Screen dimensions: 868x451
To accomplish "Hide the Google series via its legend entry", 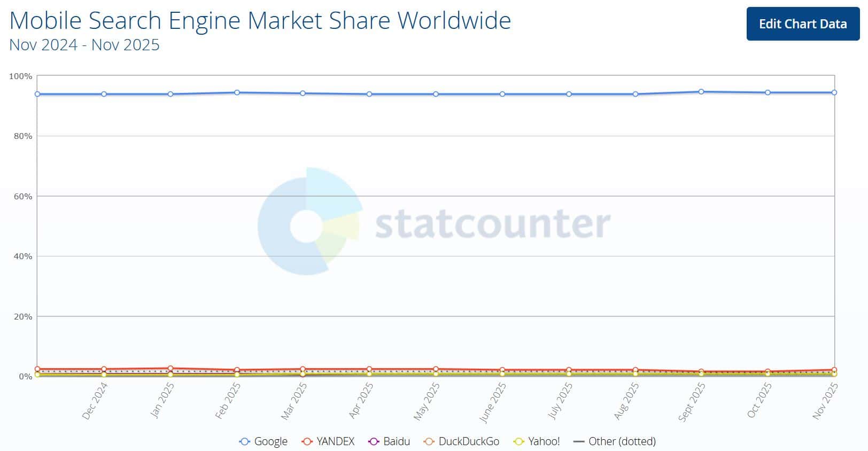I will [x=270, y=442].
